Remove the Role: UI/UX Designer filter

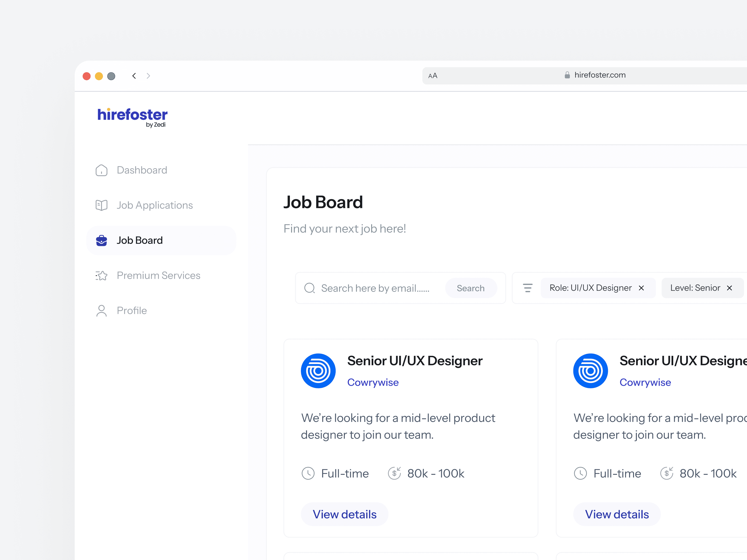(x=641, y=288)
